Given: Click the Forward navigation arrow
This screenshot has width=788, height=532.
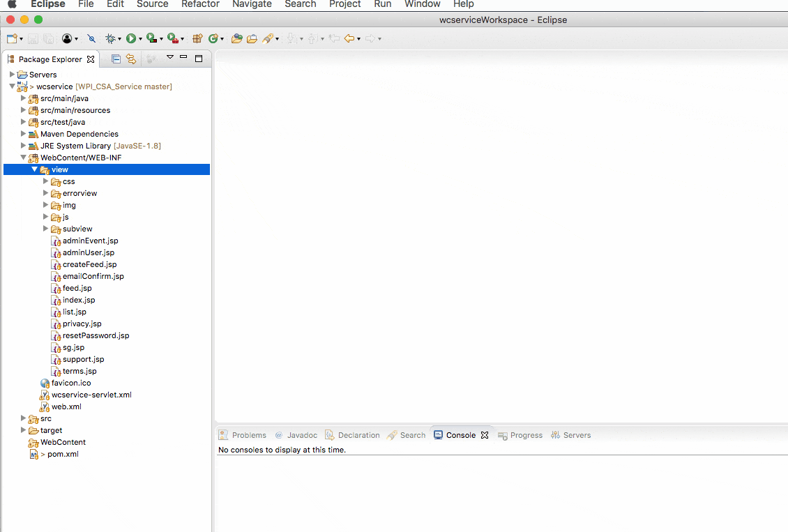Looking at the screenshot, I should coord(370,38).
